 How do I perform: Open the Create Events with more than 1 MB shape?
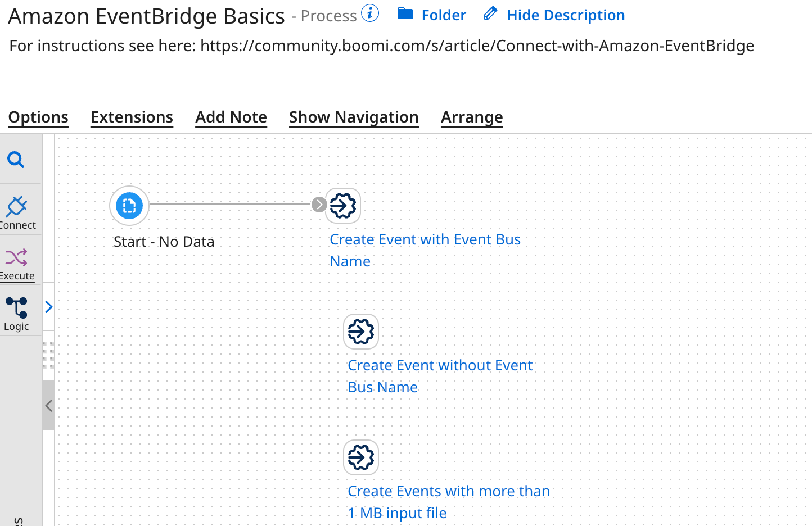coord(360,457)
